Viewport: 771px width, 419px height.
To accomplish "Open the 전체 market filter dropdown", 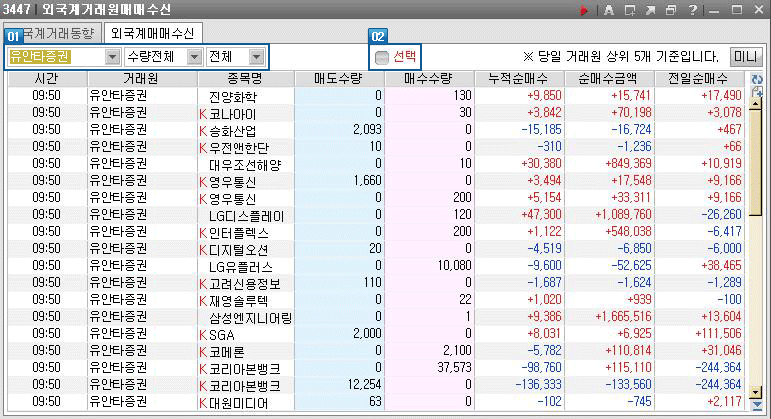I will [x=256, y=57].
